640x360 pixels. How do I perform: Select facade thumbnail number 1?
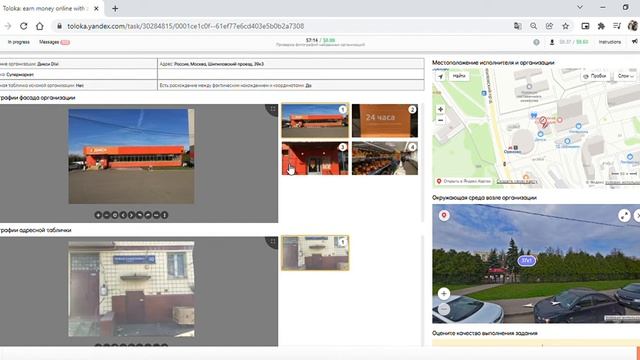315,120
